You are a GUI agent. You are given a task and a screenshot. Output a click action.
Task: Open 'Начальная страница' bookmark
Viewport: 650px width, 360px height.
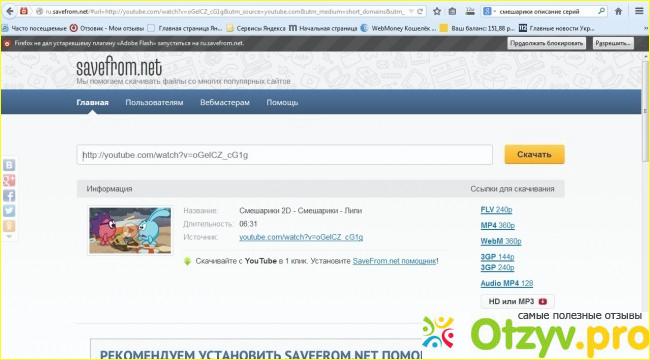click(323, 28)
